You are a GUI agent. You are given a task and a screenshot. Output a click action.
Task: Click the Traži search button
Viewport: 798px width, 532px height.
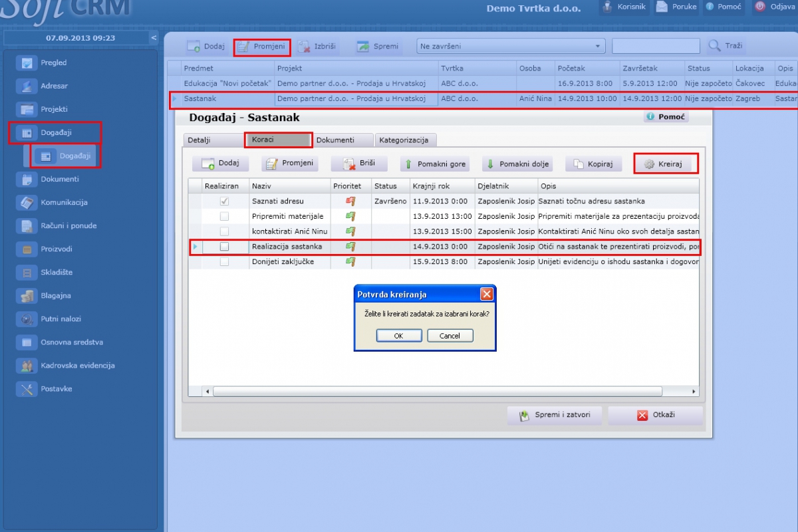[x=726, y=46]
